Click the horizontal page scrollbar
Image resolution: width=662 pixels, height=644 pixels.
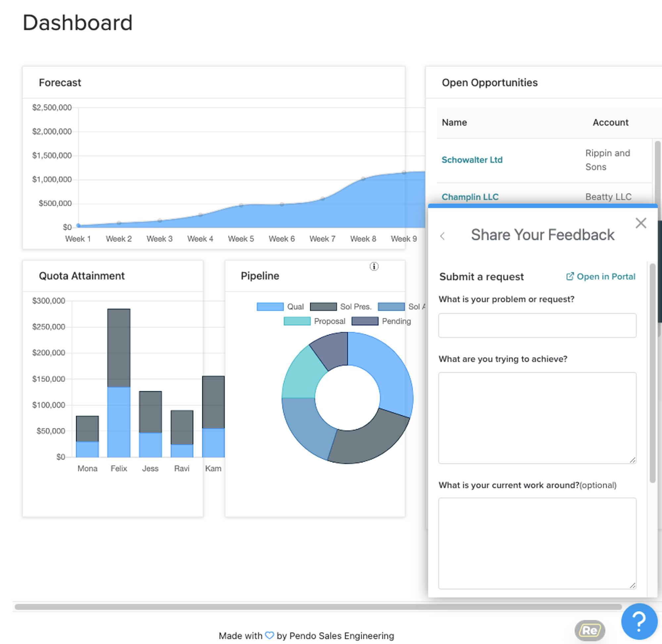tap(318, 607)
